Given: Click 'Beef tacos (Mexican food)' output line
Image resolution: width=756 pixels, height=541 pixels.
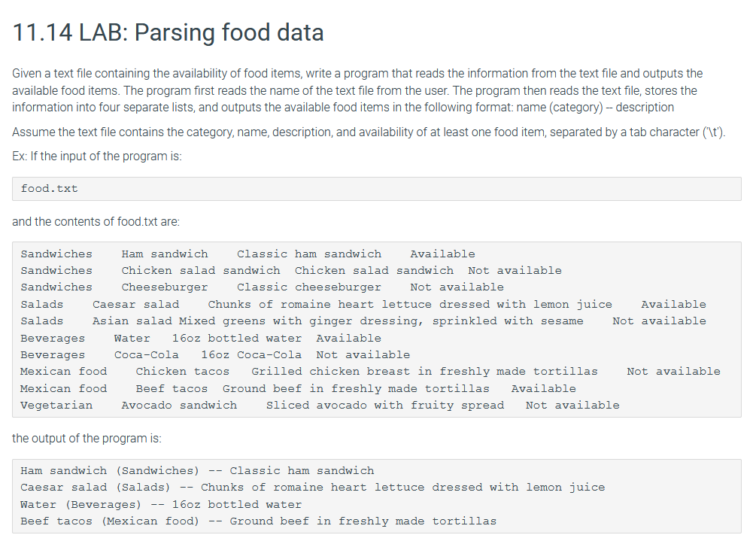Looking at the screenshot, I should pos(259,521).
